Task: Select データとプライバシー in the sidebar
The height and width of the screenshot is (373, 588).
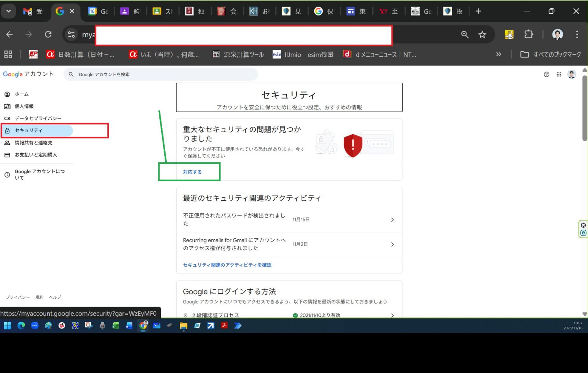Action: coord(38,118)
